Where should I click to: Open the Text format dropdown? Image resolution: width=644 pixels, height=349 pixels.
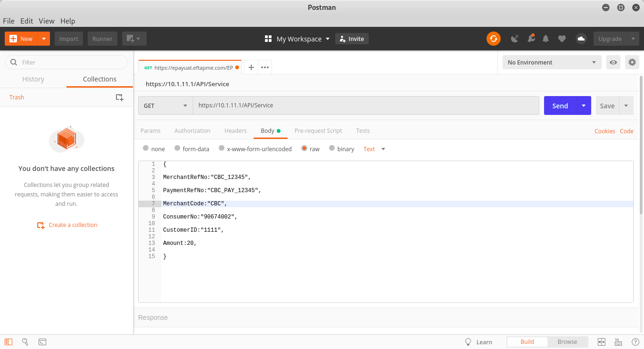(374, 149)
